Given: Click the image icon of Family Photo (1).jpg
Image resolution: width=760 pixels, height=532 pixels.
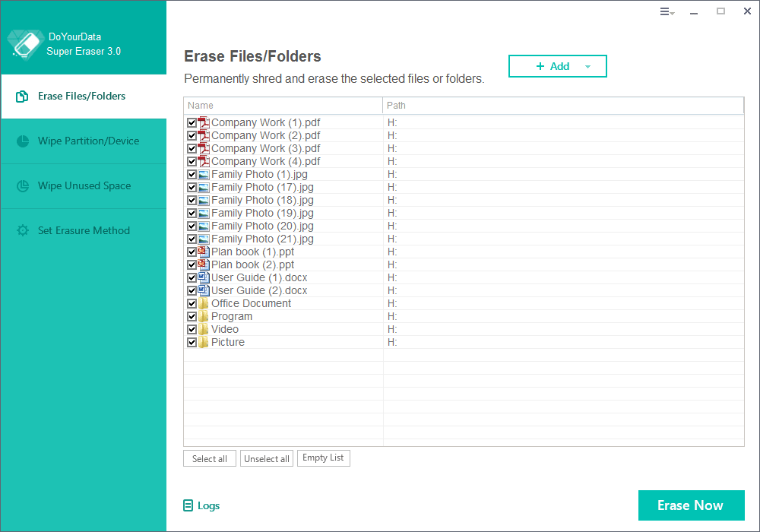Looking at the screenshot, I should 204,175.
